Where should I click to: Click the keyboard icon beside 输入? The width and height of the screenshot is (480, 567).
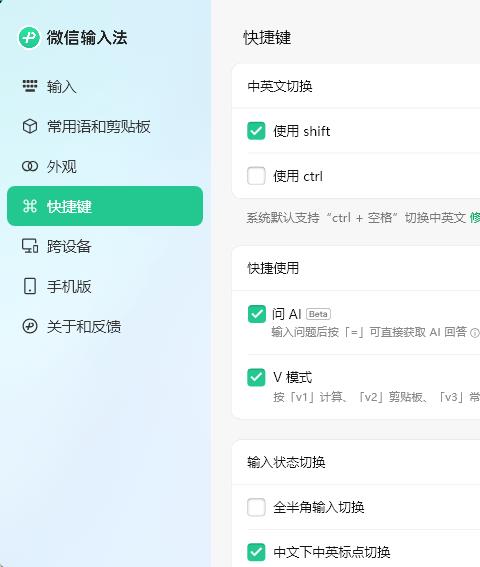tap(30, 86)
